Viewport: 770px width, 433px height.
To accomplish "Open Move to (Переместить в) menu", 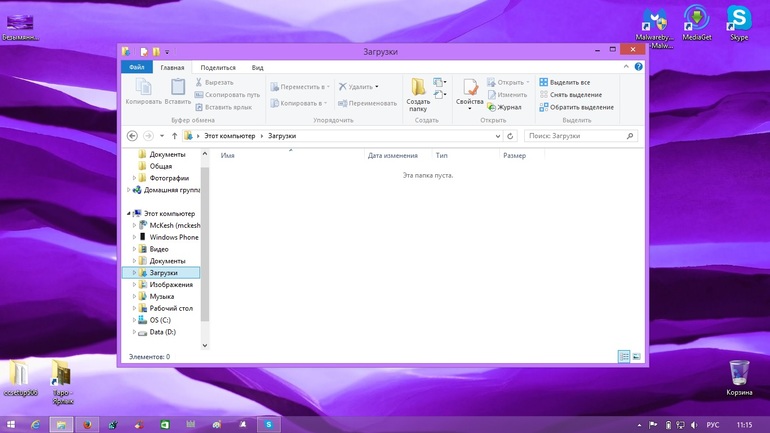I will pos(300,87).
